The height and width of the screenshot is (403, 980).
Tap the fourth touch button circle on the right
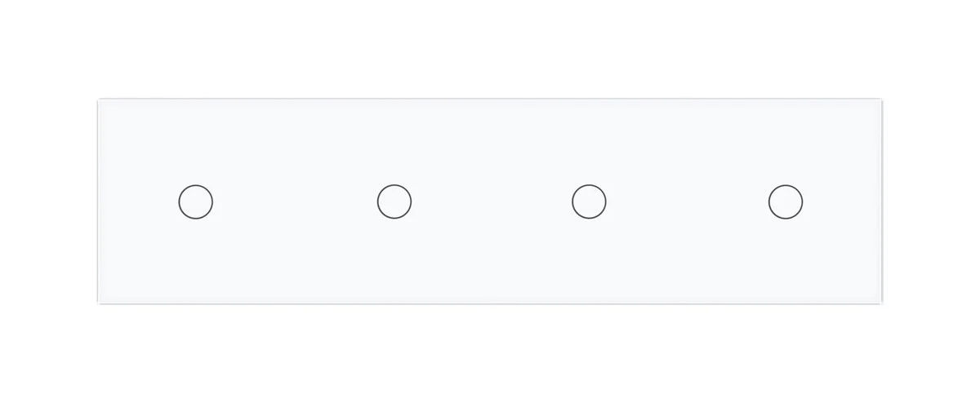(786, 201)
